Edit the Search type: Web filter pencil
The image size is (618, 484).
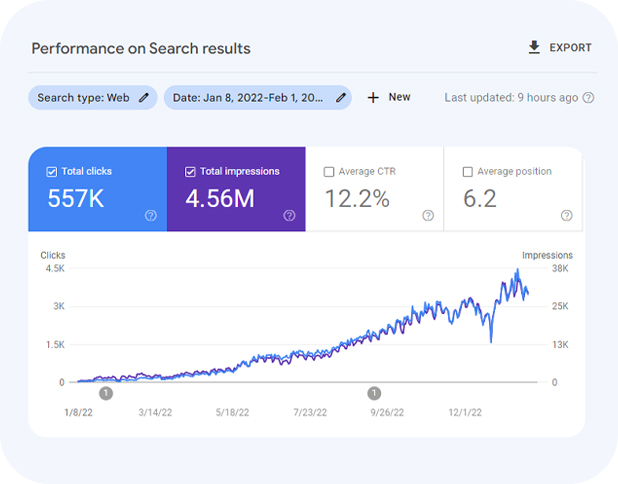click(x=144, y=97)
